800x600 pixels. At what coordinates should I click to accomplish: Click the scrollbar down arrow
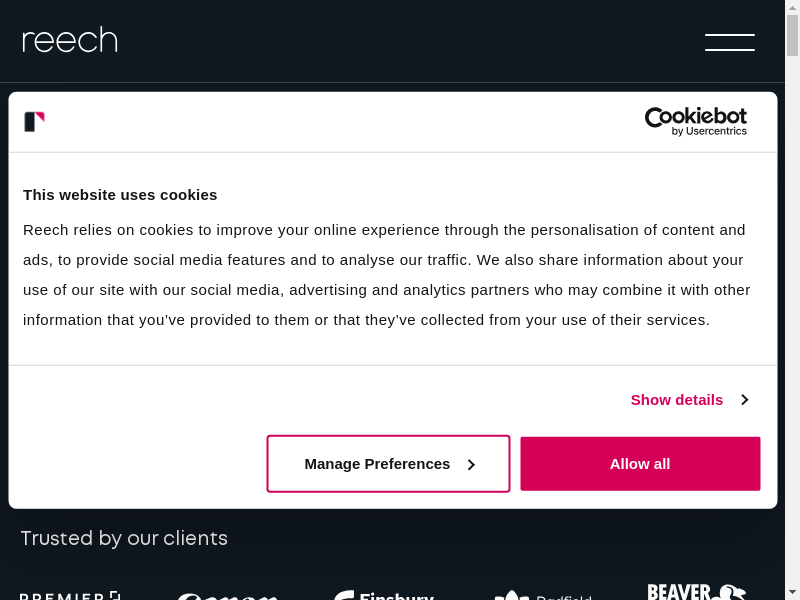(x=792, y=592)
